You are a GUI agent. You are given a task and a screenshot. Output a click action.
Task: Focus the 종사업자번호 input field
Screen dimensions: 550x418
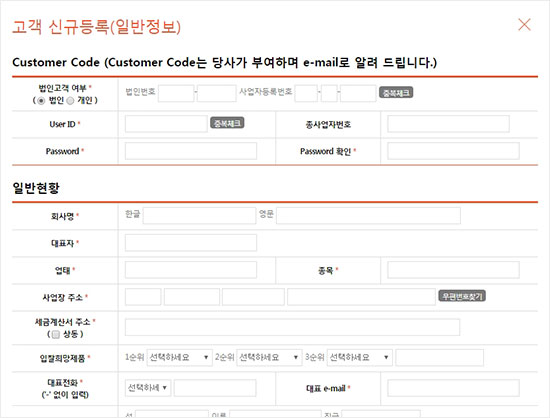[448, 124]
